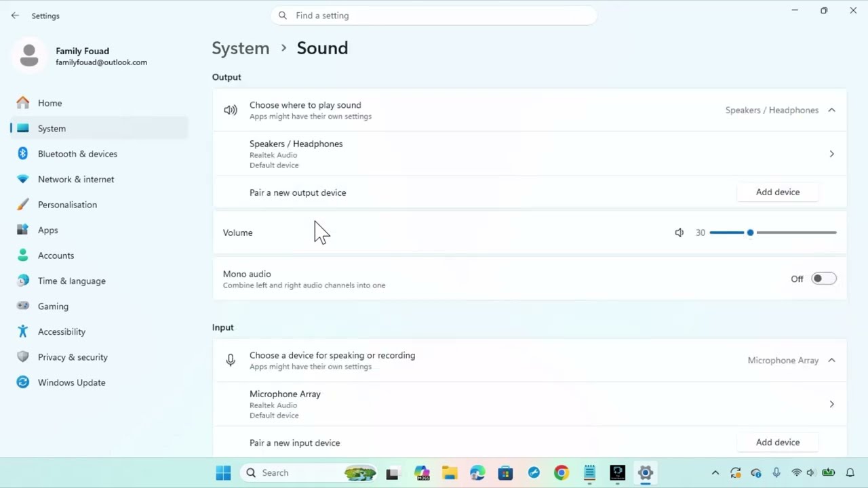Open Task View from the taskbar
Screen dimensions: 868x488
pos(392,473)
